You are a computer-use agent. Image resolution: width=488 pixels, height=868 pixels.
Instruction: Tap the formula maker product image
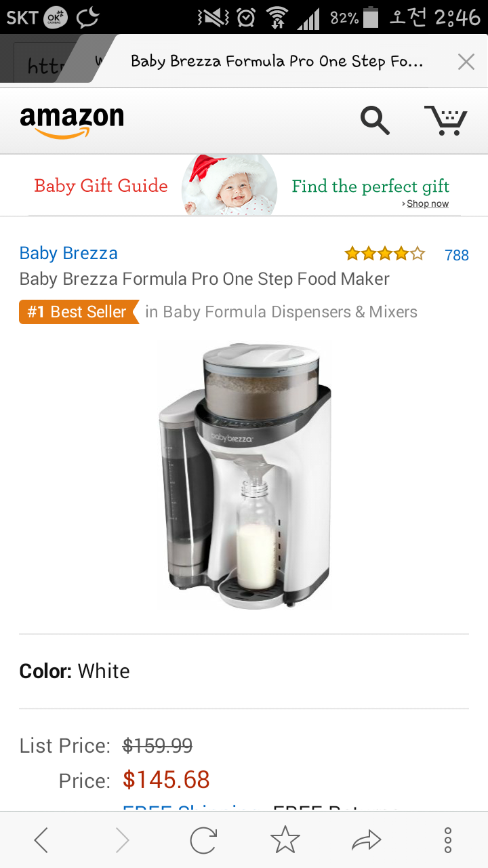tap(244, 475)
